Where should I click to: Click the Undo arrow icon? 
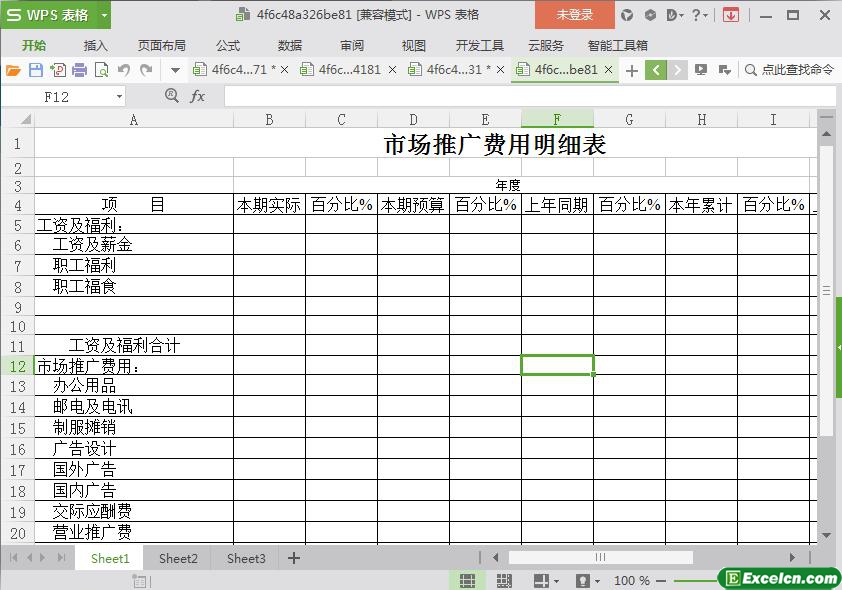[124, 70]
